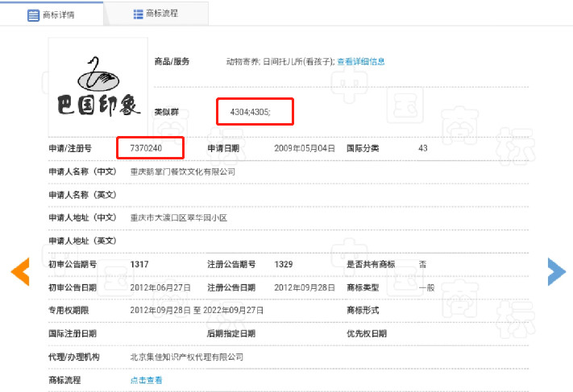Click the 申请/注册号 label

point(70,148)
